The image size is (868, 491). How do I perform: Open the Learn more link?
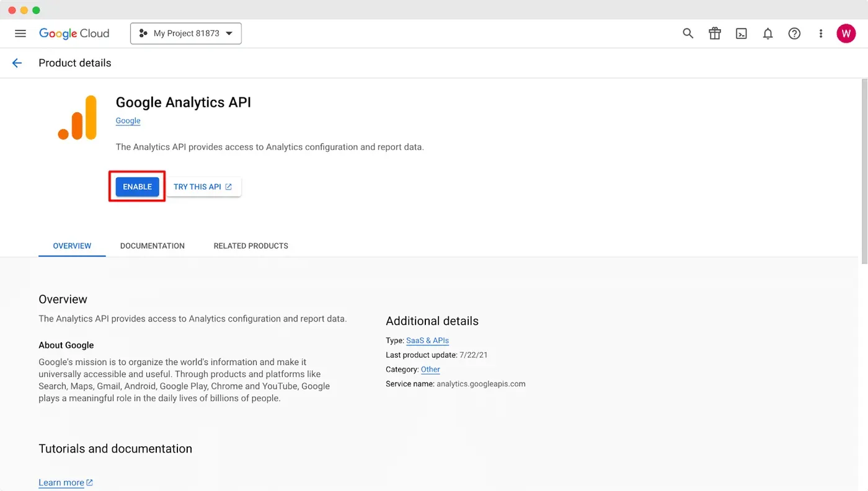66,482
